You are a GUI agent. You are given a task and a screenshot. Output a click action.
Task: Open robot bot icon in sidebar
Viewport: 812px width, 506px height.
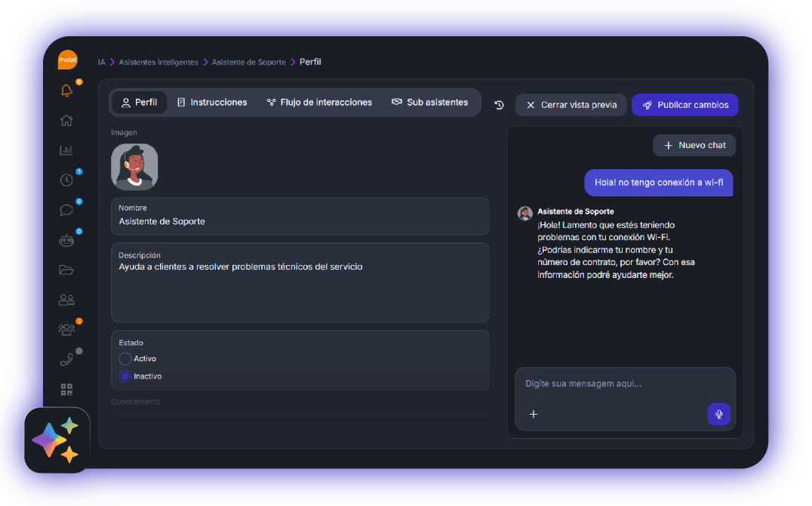66,240
